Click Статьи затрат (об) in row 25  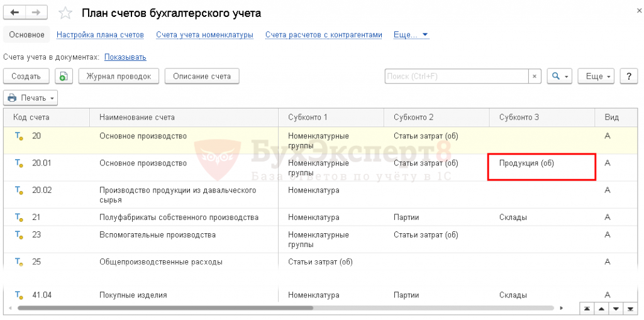click(320, 262)
